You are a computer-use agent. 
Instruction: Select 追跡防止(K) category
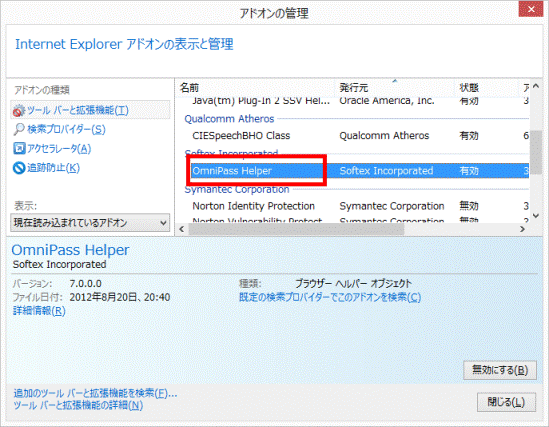click(x=54, y=168)
